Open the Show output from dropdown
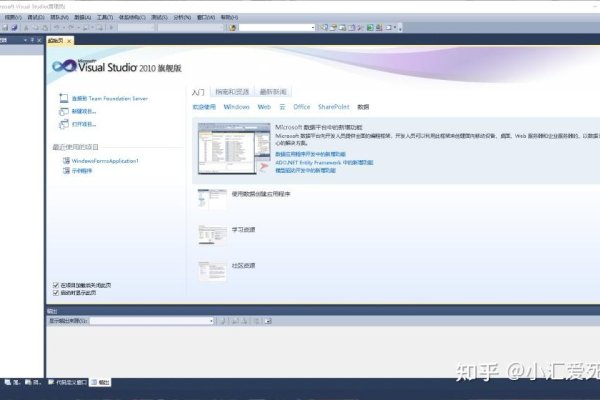 point(211,321)
